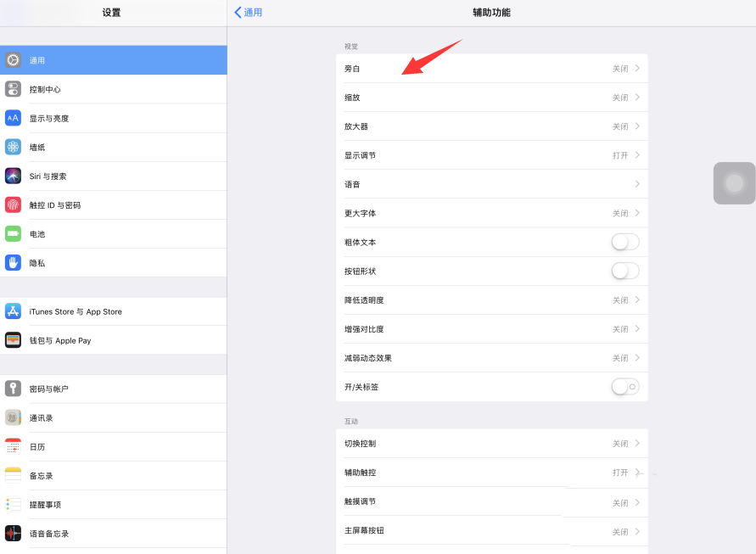Viewport: 756px width, 554px height.
Task: Select 语音备忘录 text in sidebar
Action: 48,534
